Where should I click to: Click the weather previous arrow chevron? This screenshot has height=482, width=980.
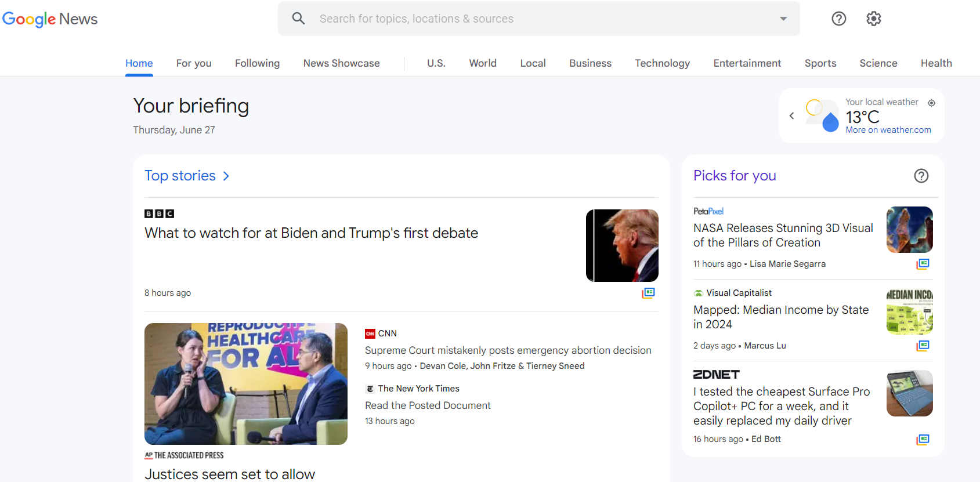pyautogui.click(x=791, y=116)
